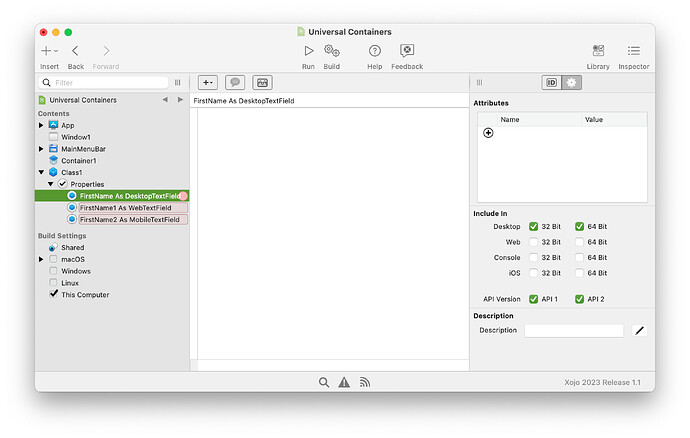Collapse the Class1 tree item
The height and width of the screenshot is (438, 690).
coord(41,172)
